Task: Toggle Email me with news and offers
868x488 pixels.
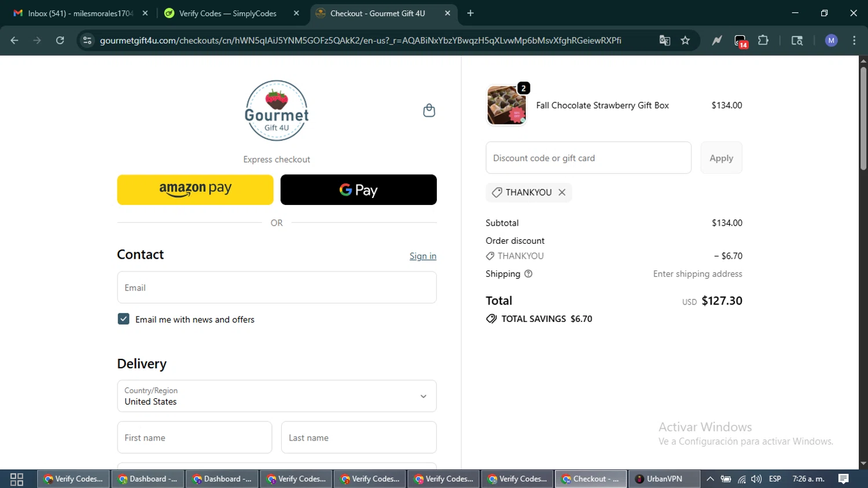Action: (x=123, y=319)
